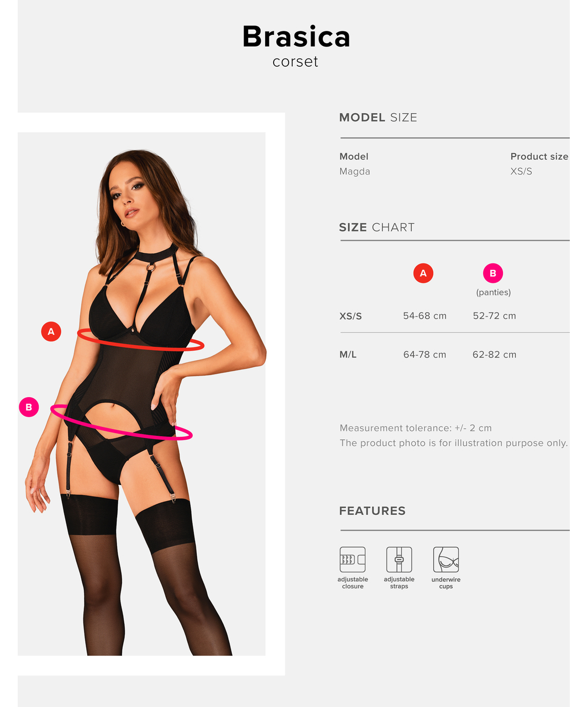Click the product photo of the model

pyautogui.click(x=141, y=394)
